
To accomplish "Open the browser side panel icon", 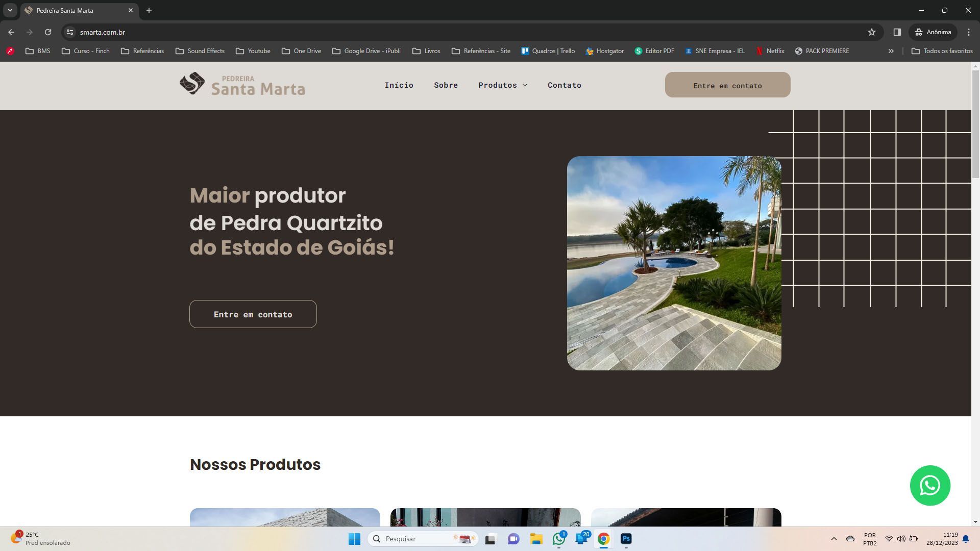I will [x=897, y=32].
